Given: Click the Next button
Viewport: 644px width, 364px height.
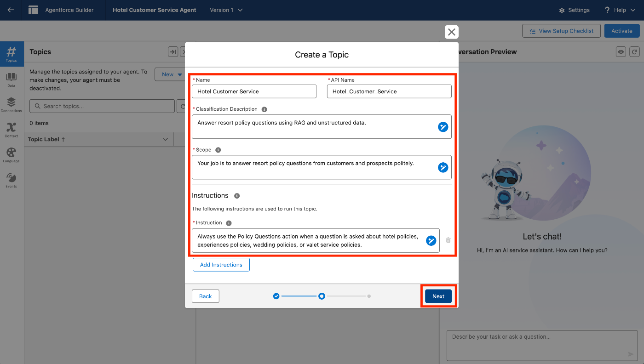Looking at the screenshot, I should coord(438,296).
